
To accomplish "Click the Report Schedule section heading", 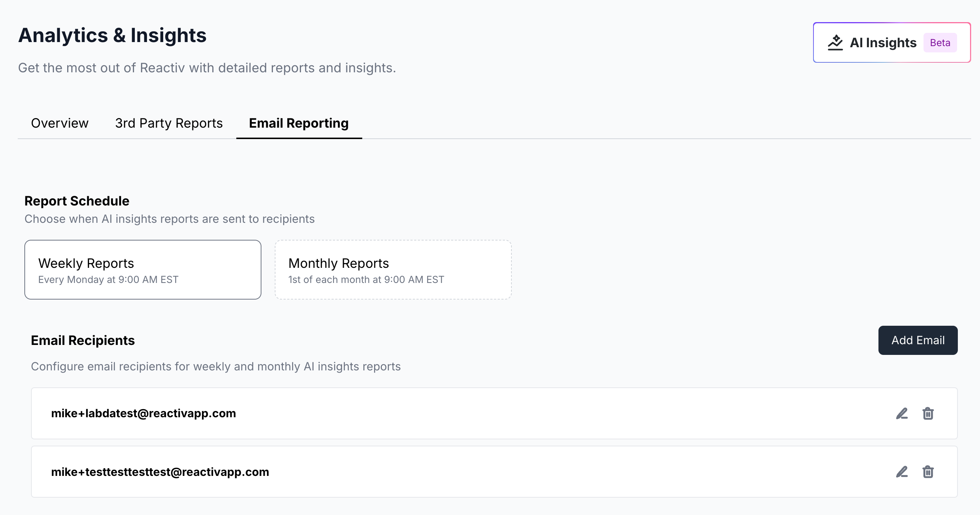I will [77, 201].
